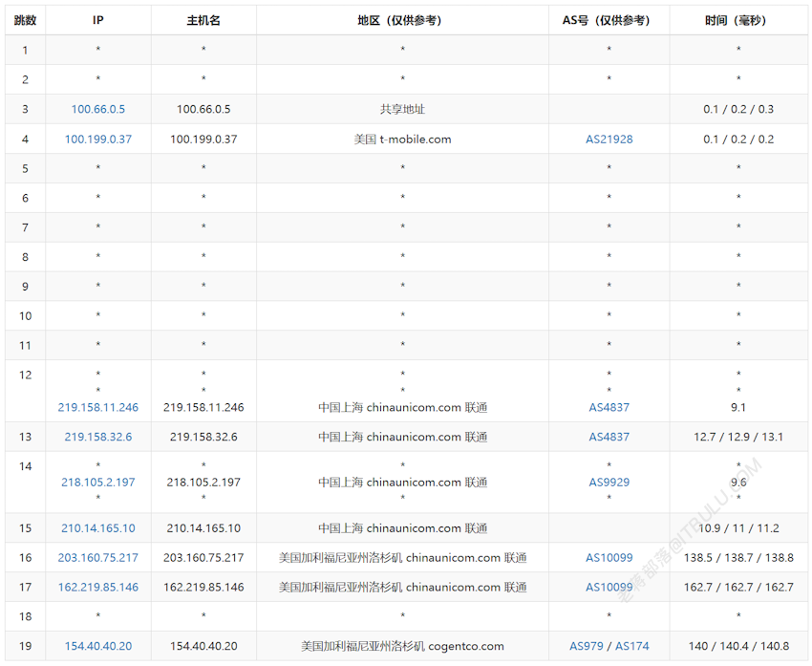Click the time value 0.1 / 0.2 / 0.2
Viewport: 812px width, 666px height.
[738, 140]
